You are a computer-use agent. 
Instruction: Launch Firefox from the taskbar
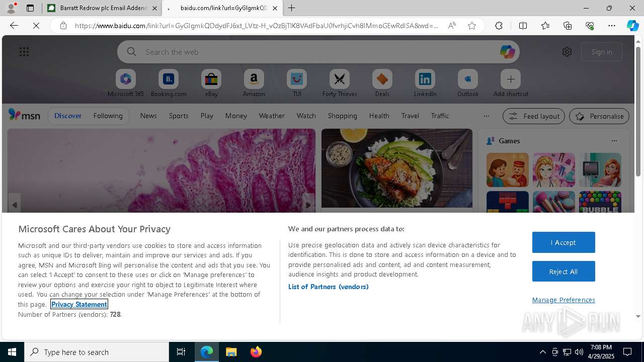256,352
